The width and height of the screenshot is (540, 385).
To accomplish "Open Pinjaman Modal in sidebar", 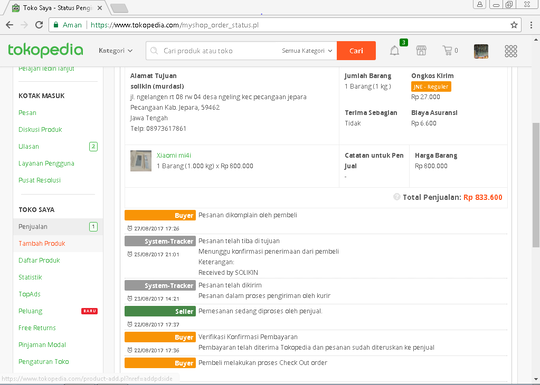I will coord(42,345).
